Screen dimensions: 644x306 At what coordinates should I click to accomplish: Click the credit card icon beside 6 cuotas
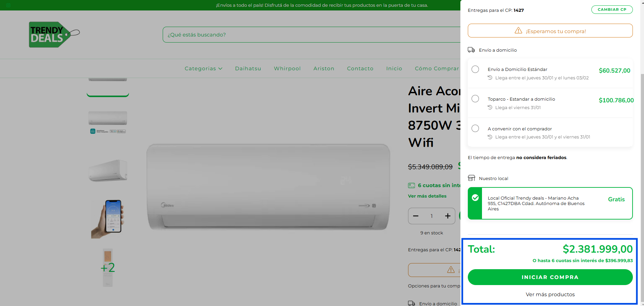411,185
